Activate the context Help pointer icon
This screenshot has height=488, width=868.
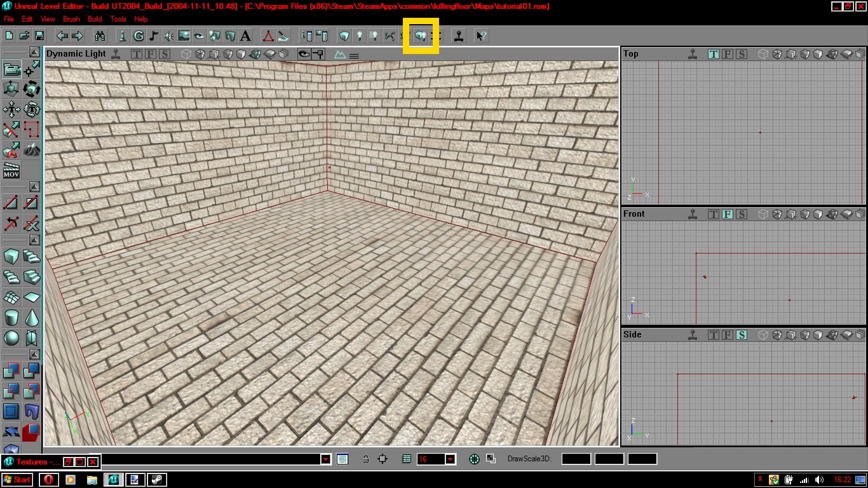(481, 36)
